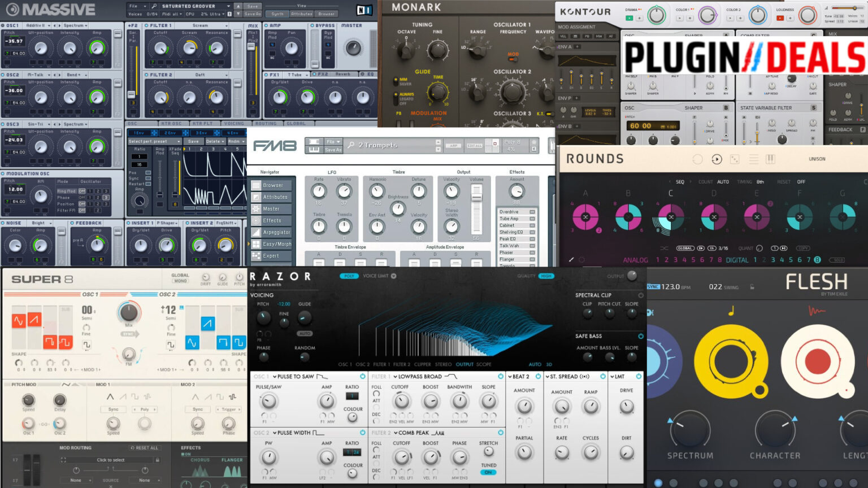Switch Massive to the Attributes view tab

pyautogui.click(x=302, y=14)
